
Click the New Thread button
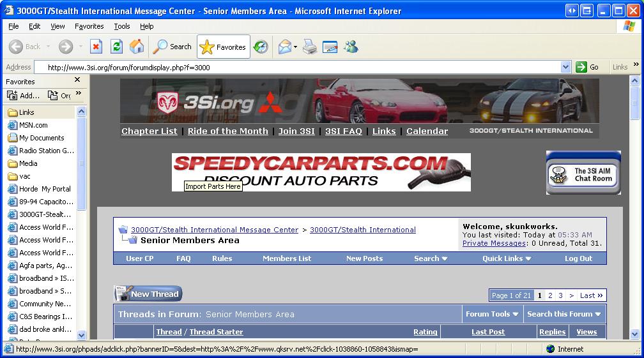(x=148, y=294)
